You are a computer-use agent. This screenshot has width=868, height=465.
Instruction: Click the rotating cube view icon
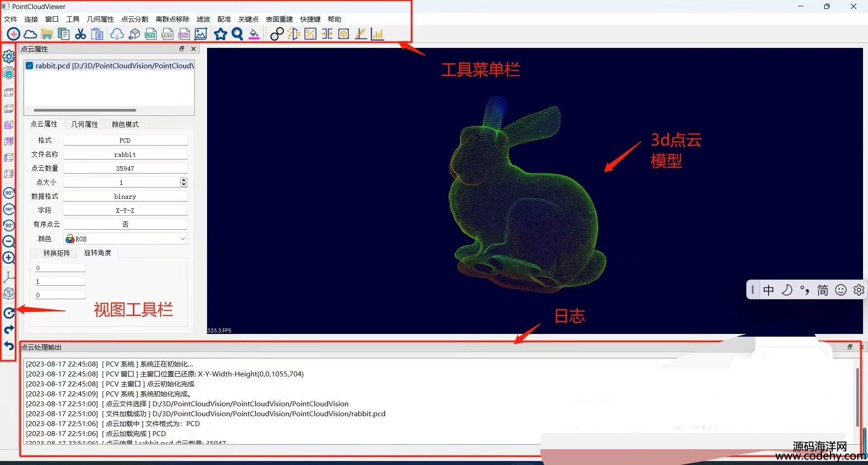pyautogui.click(x=9, y=293)
